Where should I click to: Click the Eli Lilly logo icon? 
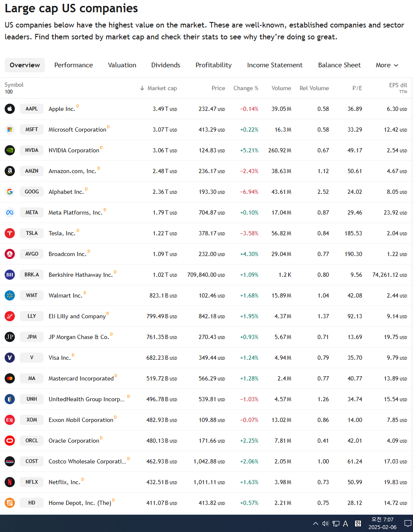(10, 316)
